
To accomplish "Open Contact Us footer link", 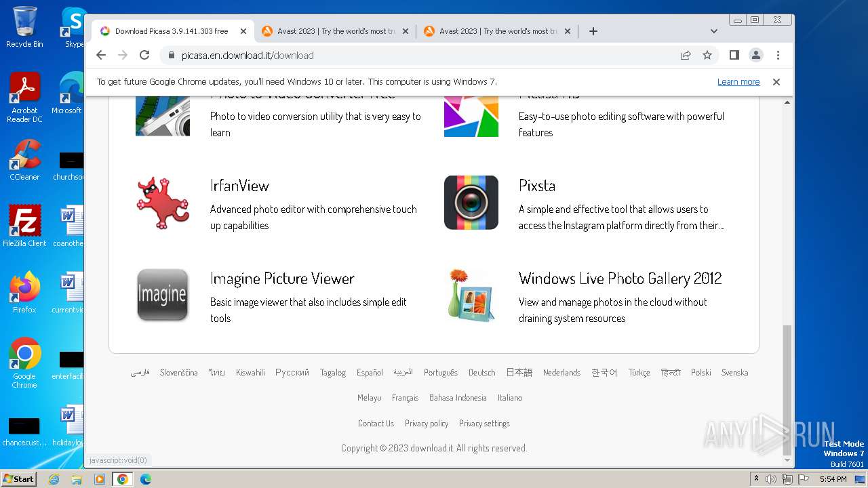I will tap(376, 424).
